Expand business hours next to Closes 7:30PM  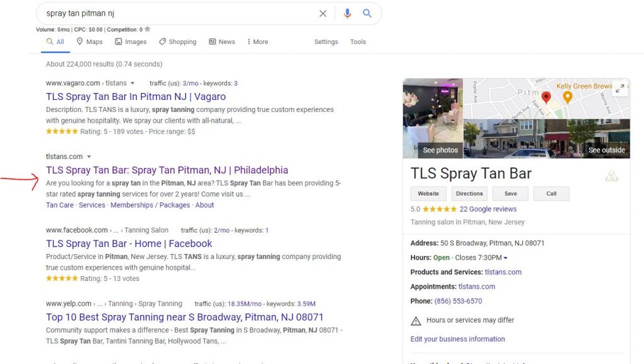pos(506,258)
